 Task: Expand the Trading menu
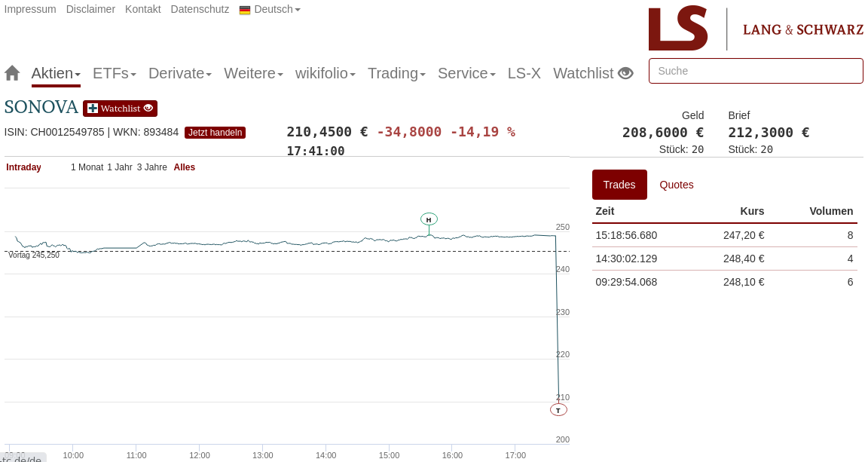[x=396, y=73]
